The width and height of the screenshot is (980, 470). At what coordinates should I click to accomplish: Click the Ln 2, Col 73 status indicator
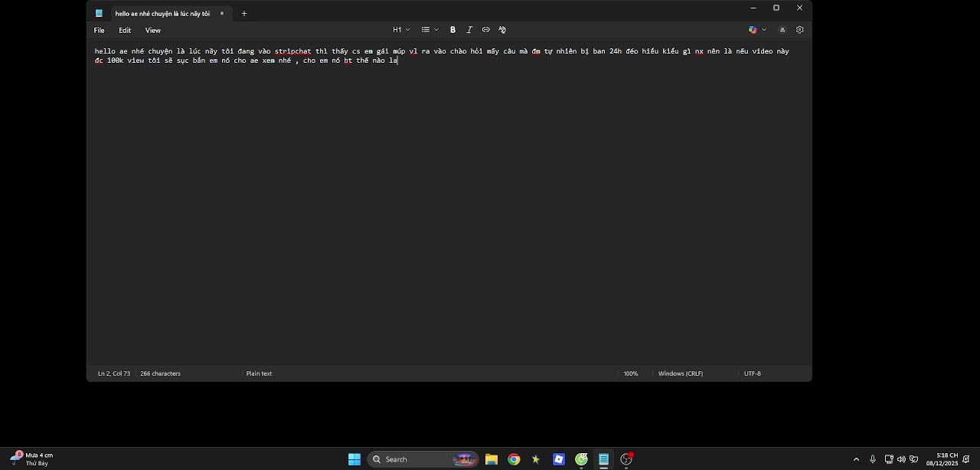tap(114, 374)
